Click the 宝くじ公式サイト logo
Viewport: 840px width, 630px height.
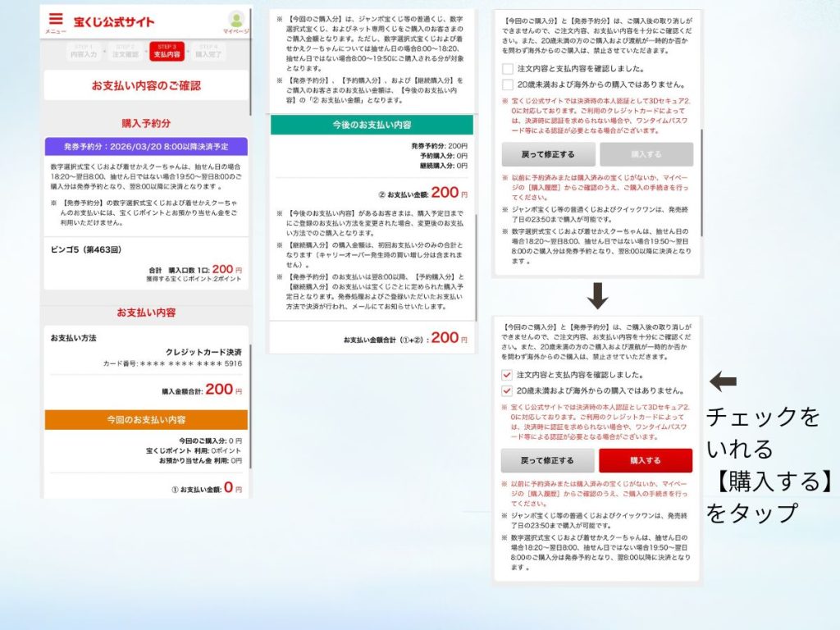(x=112, y=19)
